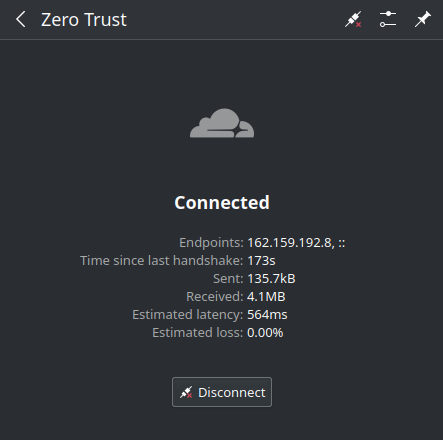Select the 135.7kB sent value
The width and height of the screenshot is (443, 440).
point(271,278)
